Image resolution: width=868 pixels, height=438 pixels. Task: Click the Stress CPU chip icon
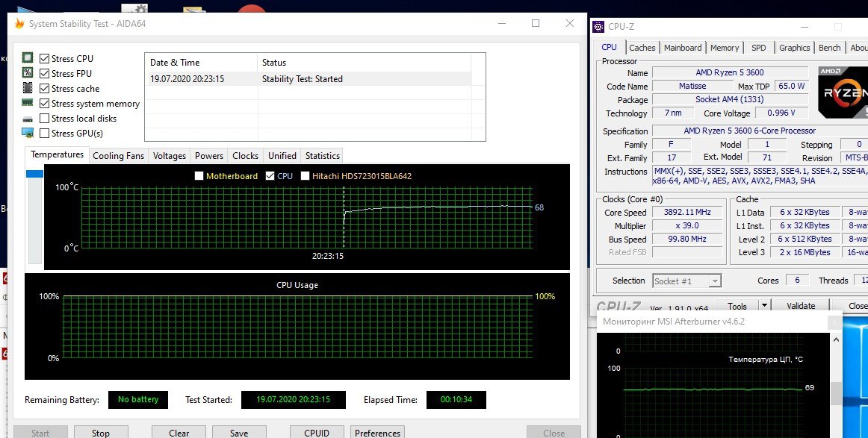click(x=28, y=57)
